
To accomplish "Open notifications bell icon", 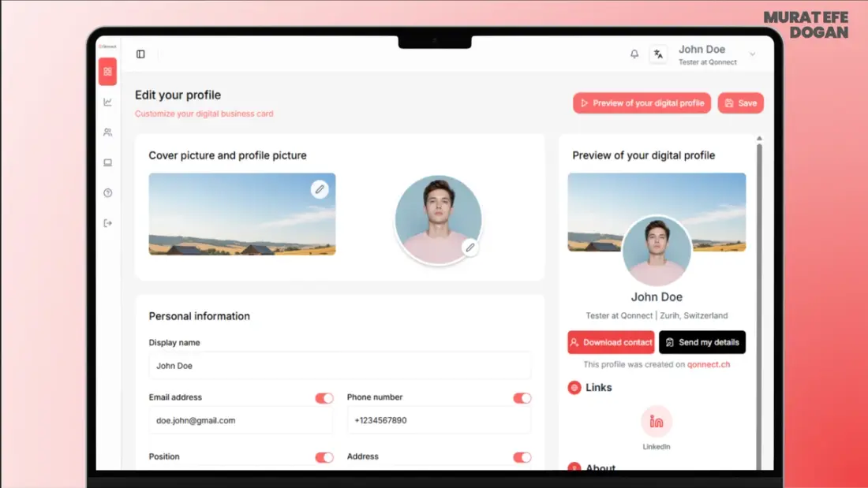I will pos(634,54).
